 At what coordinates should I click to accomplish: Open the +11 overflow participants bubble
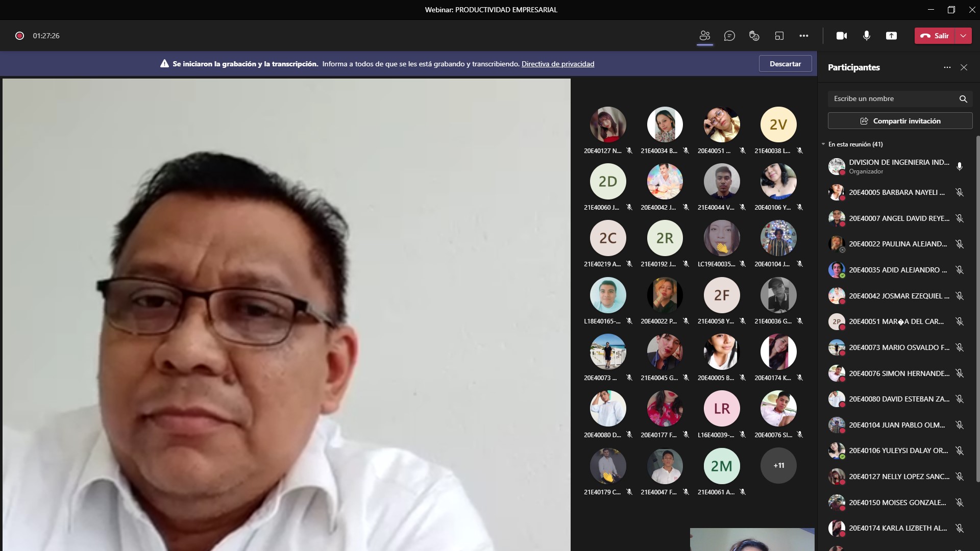[778, 466]
